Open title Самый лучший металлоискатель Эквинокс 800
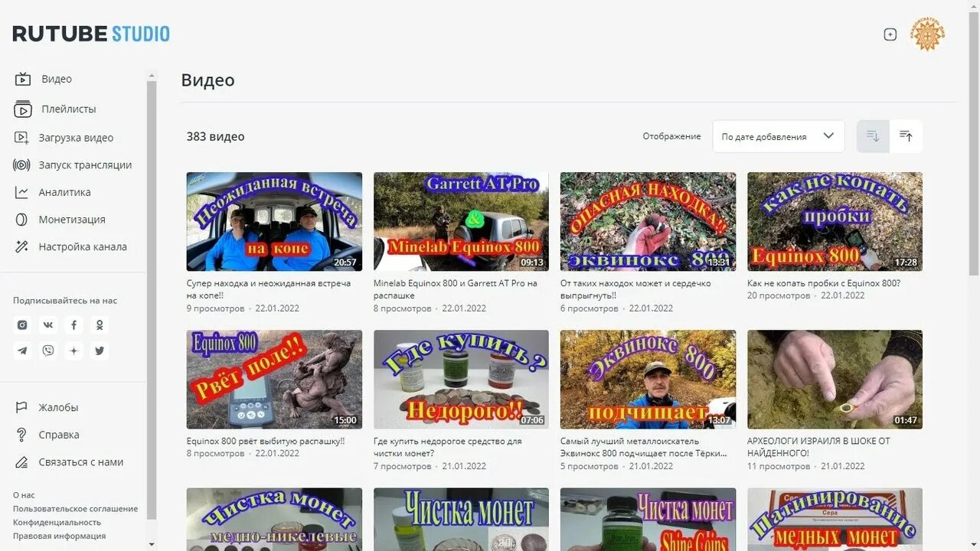The height and width of the screenshot is (551, 980). pos(644,447)
